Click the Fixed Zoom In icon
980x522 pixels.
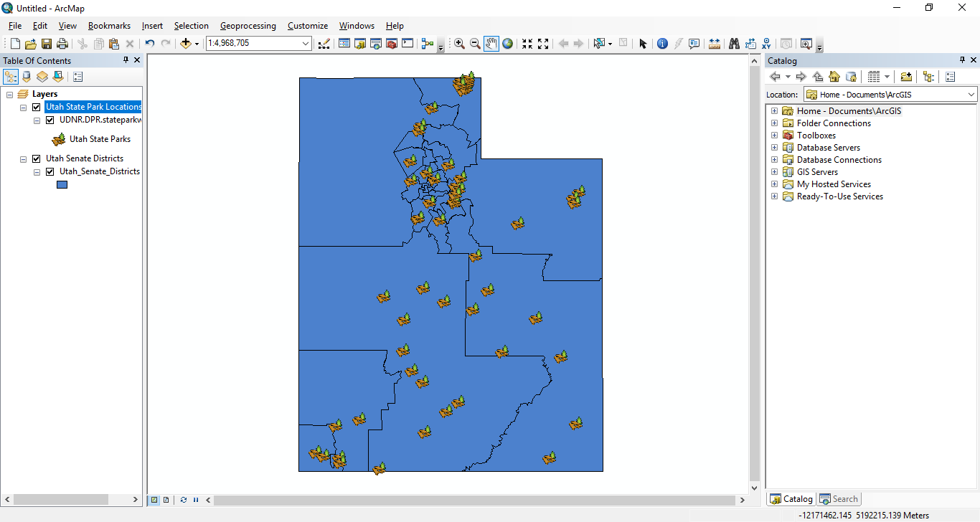click(x=527, y=44)
